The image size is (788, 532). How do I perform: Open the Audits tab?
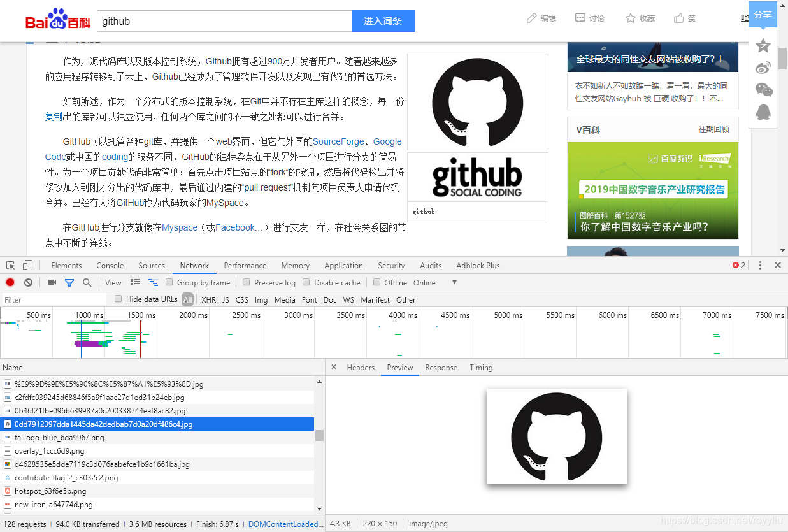tap(431, 266)
